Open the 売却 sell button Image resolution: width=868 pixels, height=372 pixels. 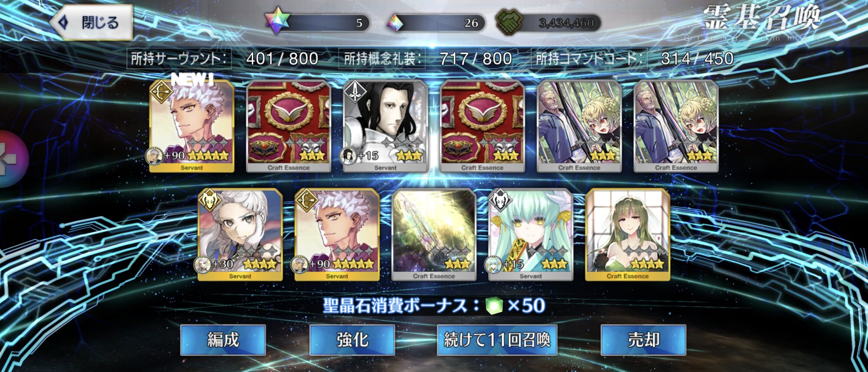644,339
